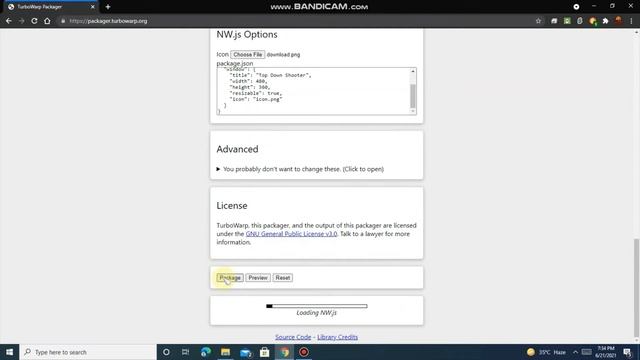640x360 pixels.
Task: Click the touch keyboard tray icon
Action: tap(587, 352)
